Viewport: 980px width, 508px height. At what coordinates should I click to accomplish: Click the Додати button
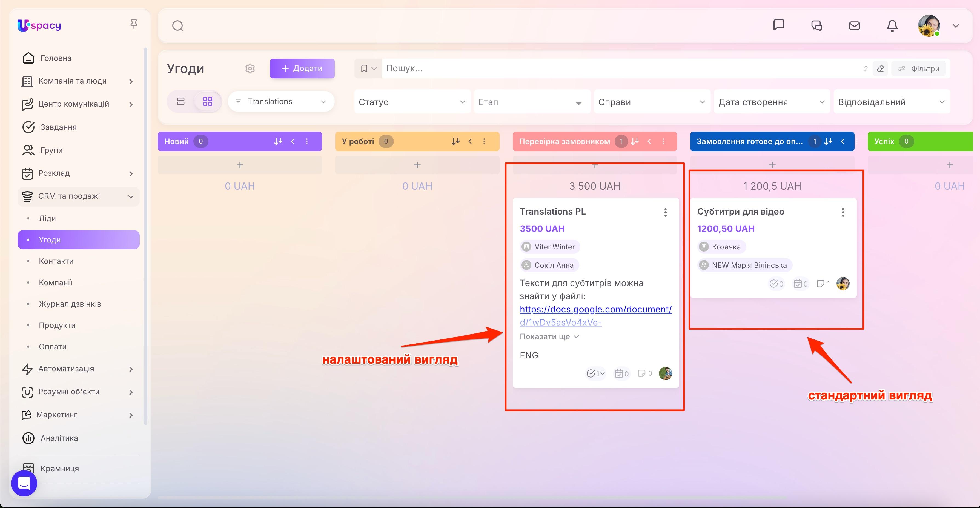(302, 69)
